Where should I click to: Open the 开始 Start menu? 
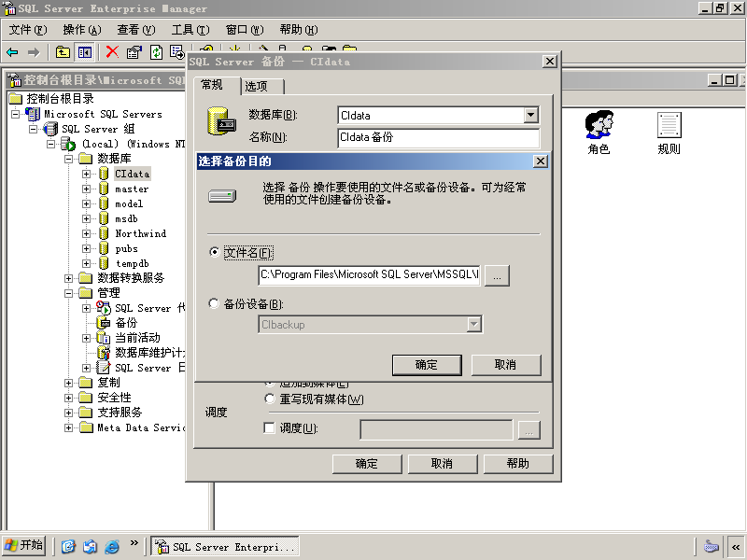(x=24, y=546)
